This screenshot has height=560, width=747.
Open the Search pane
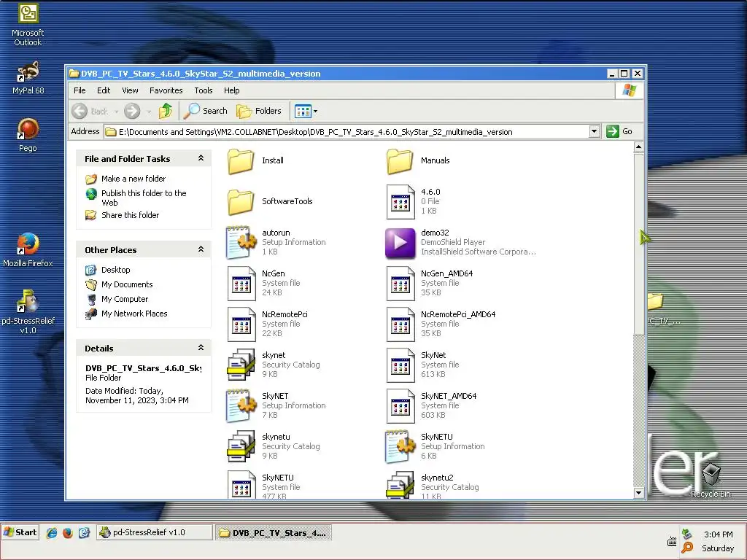(206, 111)
